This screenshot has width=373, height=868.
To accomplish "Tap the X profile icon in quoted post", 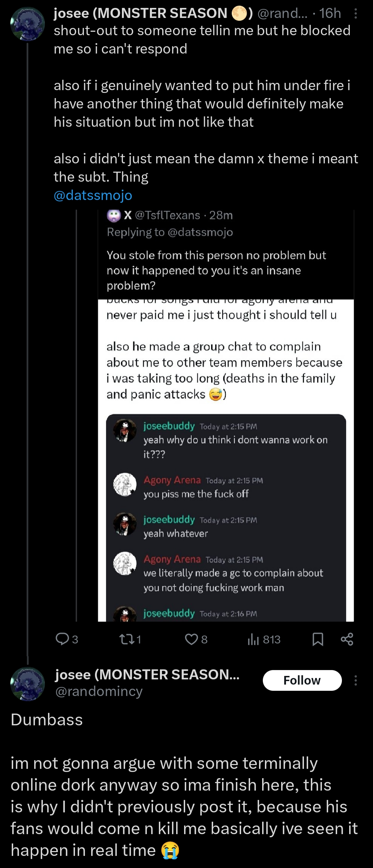I will [x=114, y=216].
